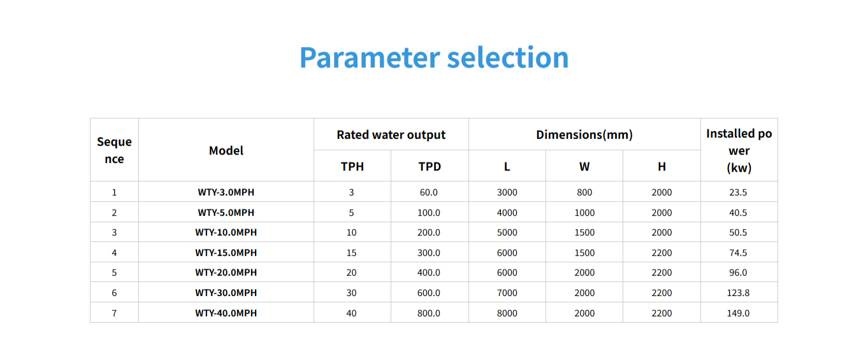Click the Parameter selection heading

pos(434,57)
